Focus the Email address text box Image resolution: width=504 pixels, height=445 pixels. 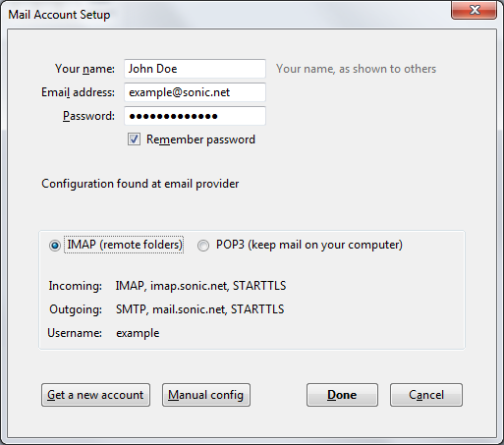click(195, 92)
